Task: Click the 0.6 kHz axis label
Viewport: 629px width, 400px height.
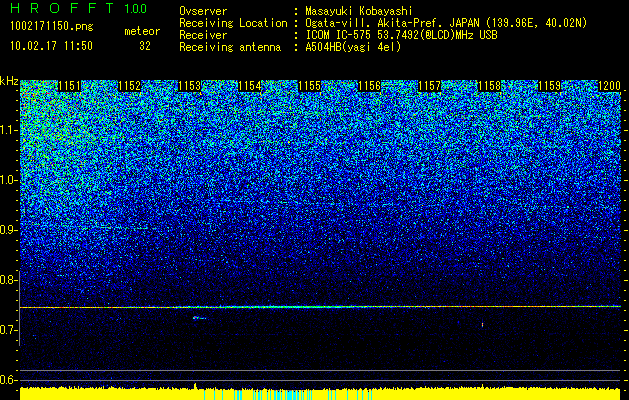Action: [8, 380]
